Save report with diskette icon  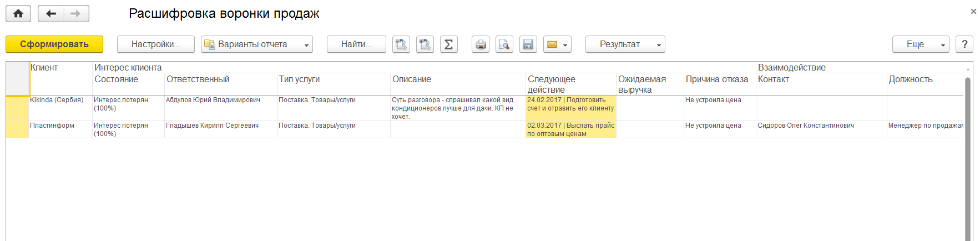pyautogui.click(x=528, y=44)
